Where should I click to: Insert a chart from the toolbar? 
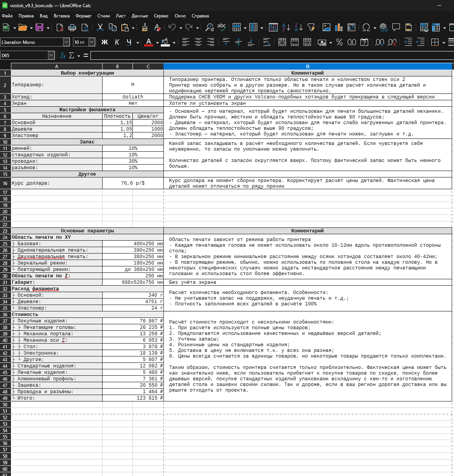pos(339,27)
